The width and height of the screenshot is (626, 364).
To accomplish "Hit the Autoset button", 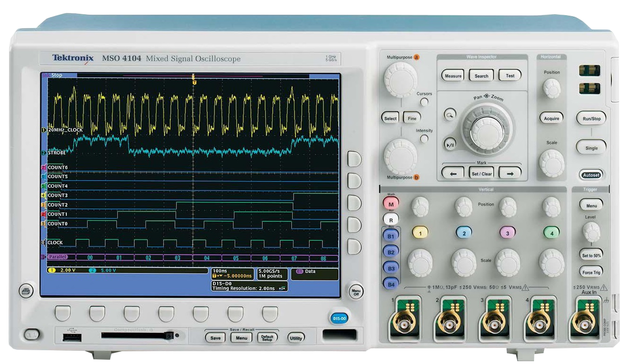I will point(591,174).
